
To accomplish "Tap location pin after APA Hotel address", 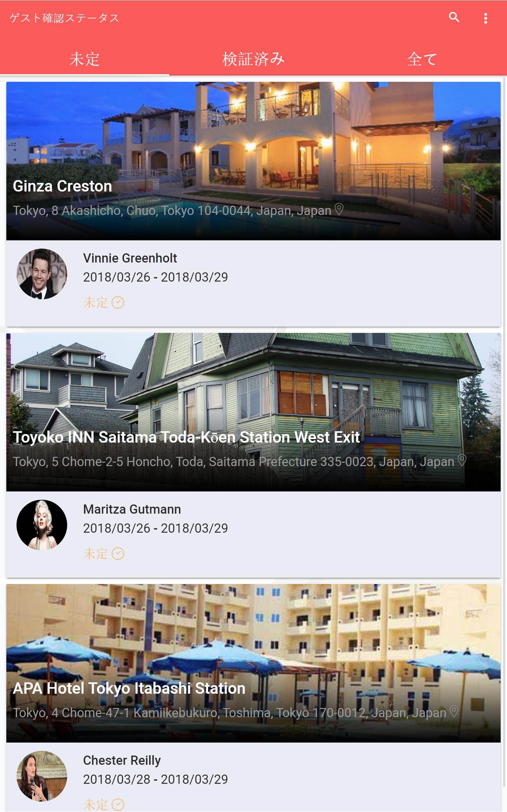I will (x=454, y=711).
